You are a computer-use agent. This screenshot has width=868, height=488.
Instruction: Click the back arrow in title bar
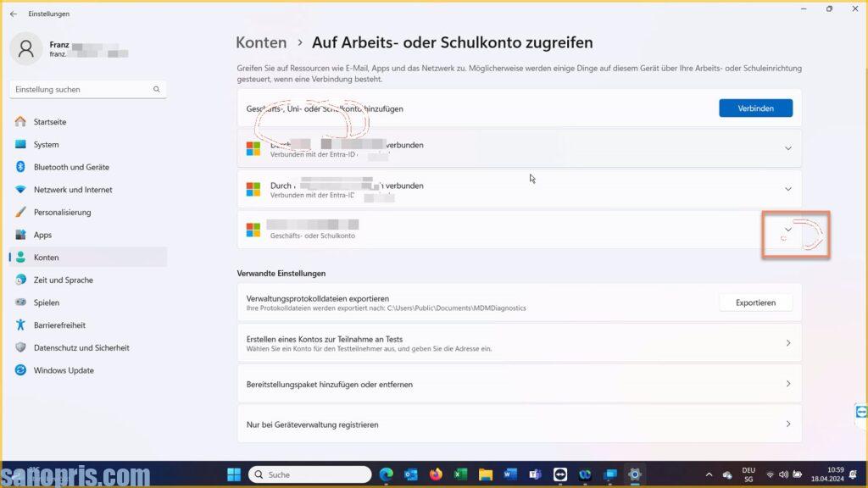13,14
